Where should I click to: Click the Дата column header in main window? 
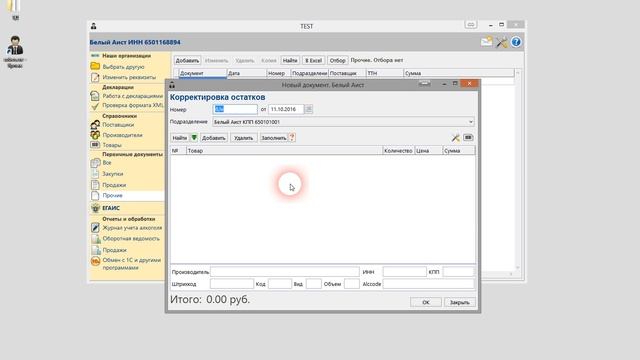click(x=247, y=73)
